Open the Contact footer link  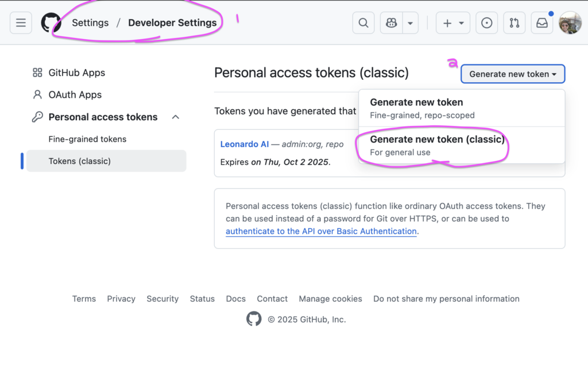click(272, 299)
